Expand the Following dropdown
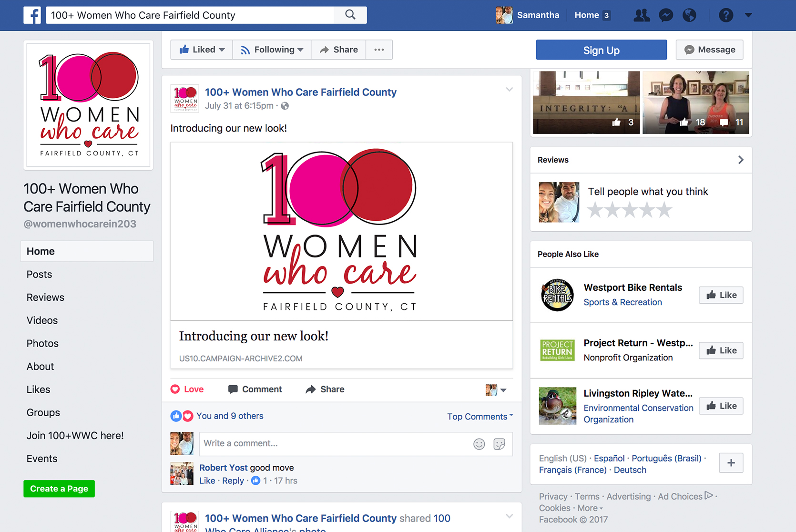This screenshot has height=532, width=796. pyautogui.click(x=272, y=50)
